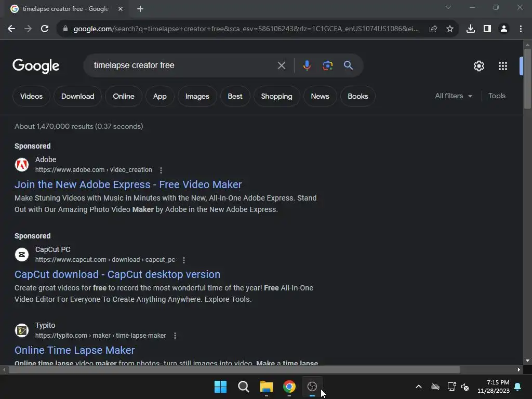The height and width of the screenshot is (399, 532).
Task: Go back to the previous page
Action: (x=11, y=29)
